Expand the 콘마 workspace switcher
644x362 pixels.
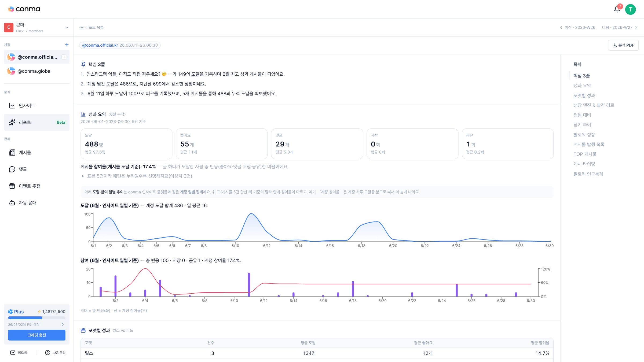tap(67, 28)
